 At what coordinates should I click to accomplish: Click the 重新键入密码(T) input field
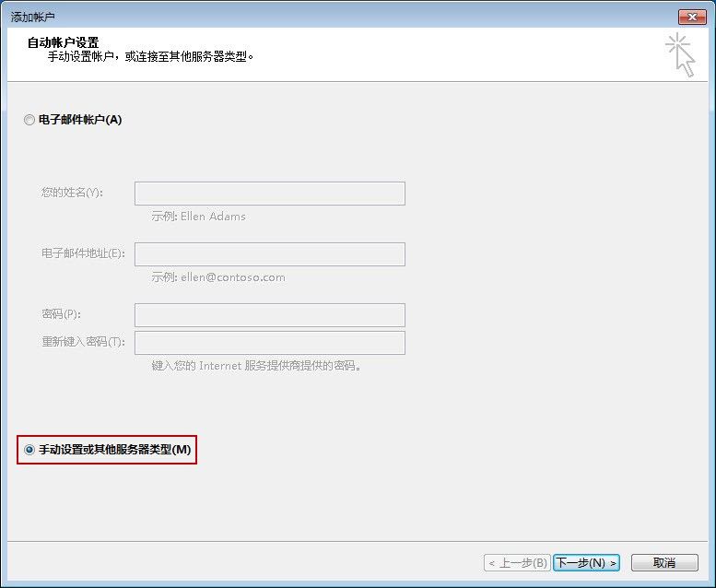270,343
